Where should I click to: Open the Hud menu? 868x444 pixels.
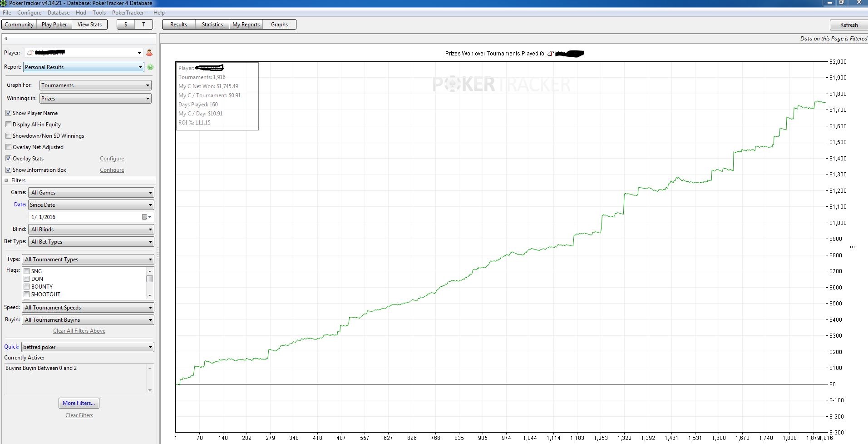81,13
